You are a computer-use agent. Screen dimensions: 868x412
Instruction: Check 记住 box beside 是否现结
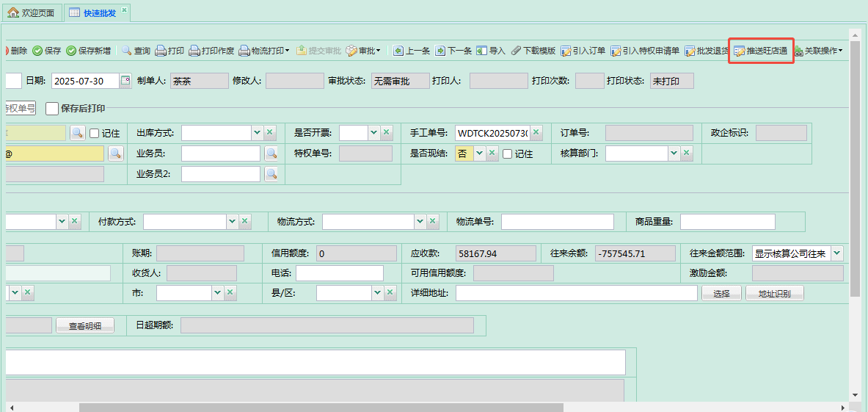pos(508,153)
